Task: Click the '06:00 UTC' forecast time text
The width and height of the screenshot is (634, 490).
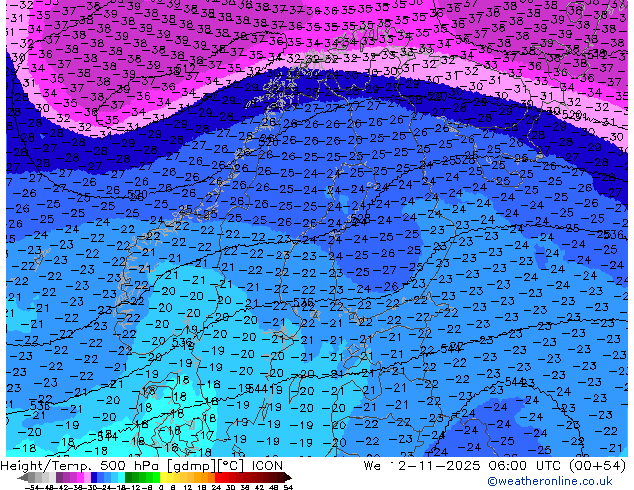Action: click(x=524, y=466)
